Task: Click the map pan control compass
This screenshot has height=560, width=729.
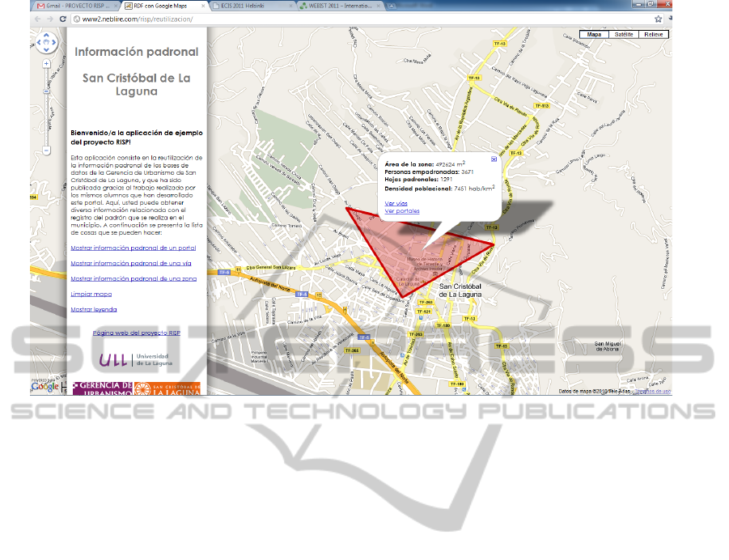Action: click(46, 41)
